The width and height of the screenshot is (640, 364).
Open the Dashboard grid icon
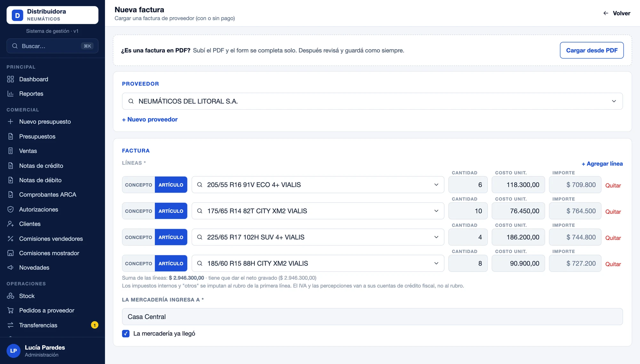tap(11, 79)
